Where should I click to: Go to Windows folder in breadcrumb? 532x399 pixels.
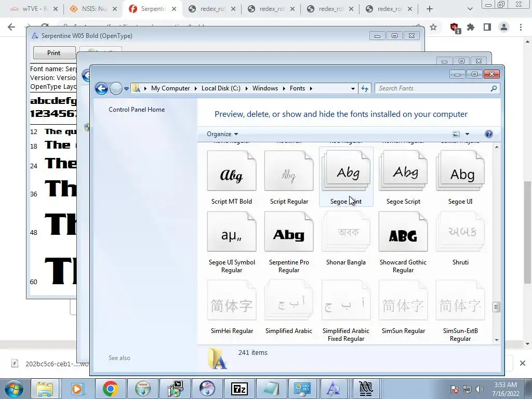click(265, 88)
